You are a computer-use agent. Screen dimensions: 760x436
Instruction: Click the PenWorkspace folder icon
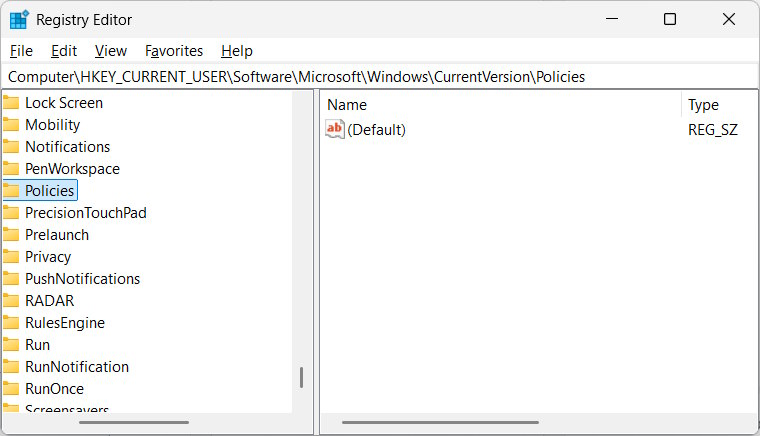11,168
